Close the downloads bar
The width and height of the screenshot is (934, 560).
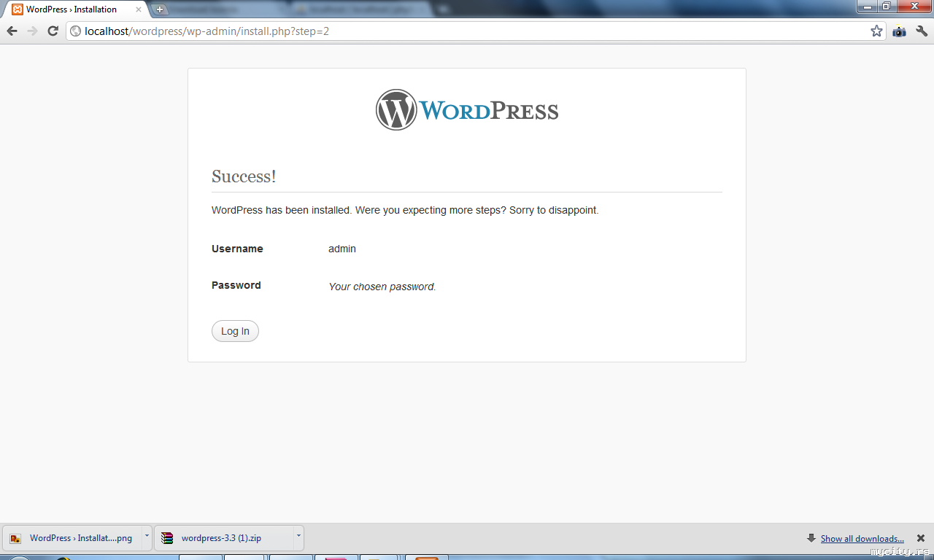pos(921,538)
